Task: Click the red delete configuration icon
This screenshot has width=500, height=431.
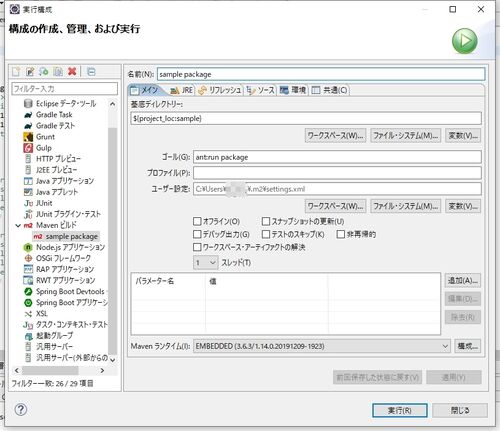Action: pyautogui.click(x=72, y=71)
